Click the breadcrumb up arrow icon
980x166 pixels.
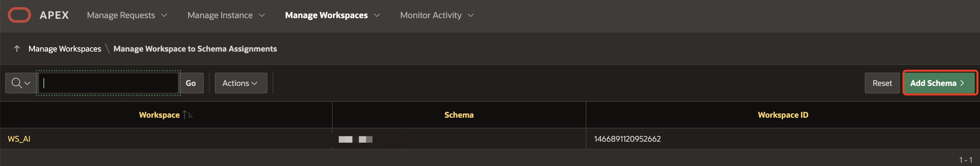click(17, 49)
